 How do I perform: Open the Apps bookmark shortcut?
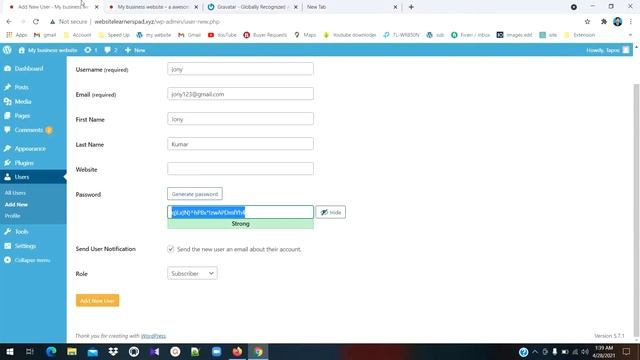pos(17,35)
